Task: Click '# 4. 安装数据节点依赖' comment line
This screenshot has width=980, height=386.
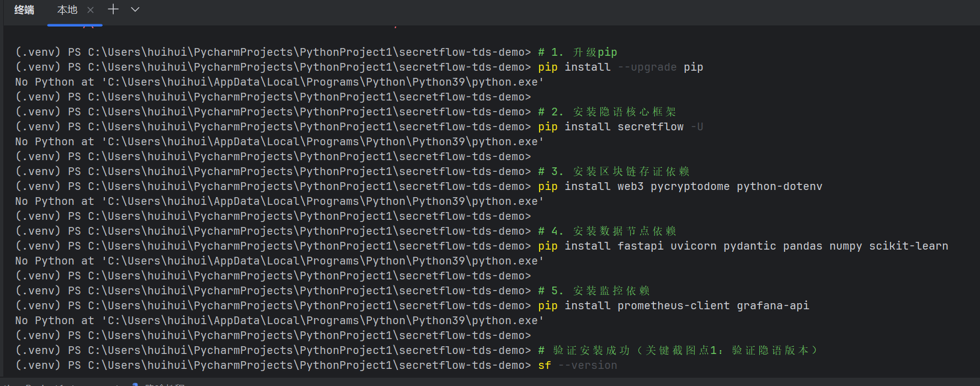Action: click(x=607, y=231)
